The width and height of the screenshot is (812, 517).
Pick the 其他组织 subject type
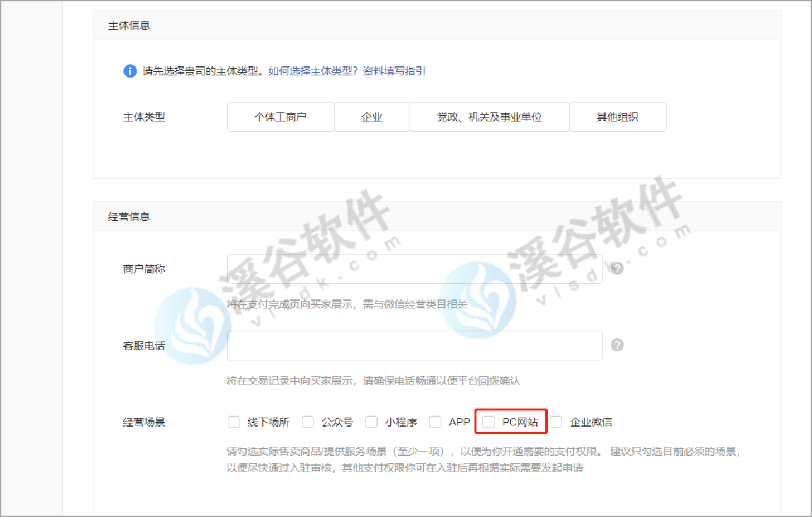point(617,117)
